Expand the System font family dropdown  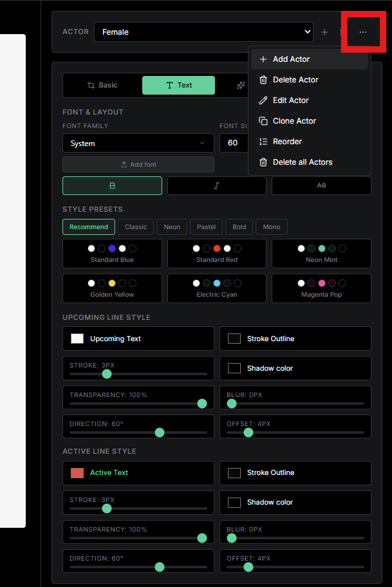coord(138,143)
